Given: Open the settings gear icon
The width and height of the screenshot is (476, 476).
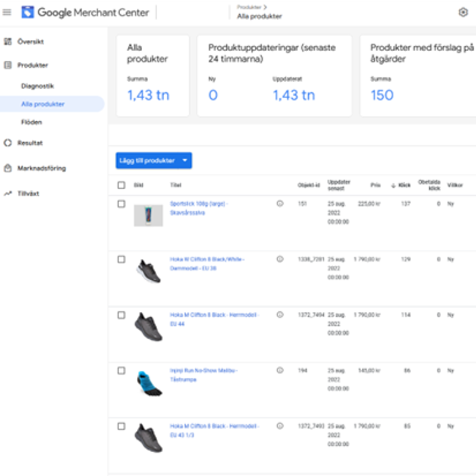Looking at the screenshot, I should point(463,12).
